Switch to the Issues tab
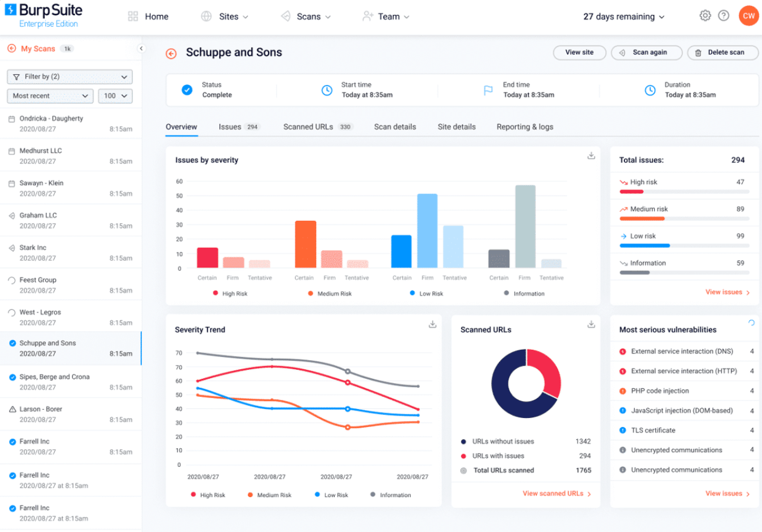The image size is (762, 532). tap(239, 127)
